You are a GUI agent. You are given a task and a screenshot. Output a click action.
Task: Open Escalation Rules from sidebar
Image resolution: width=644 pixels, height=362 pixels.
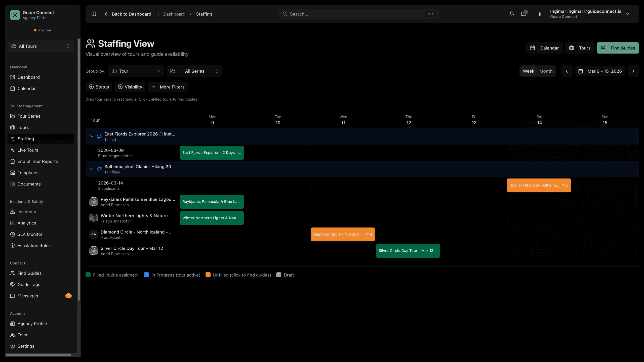point(34,245)
